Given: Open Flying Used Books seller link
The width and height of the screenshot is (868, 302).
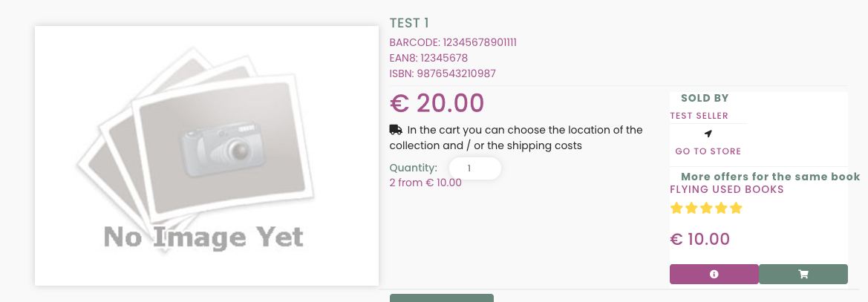Looking at the screenshot, I should click(x=727, y=190).
